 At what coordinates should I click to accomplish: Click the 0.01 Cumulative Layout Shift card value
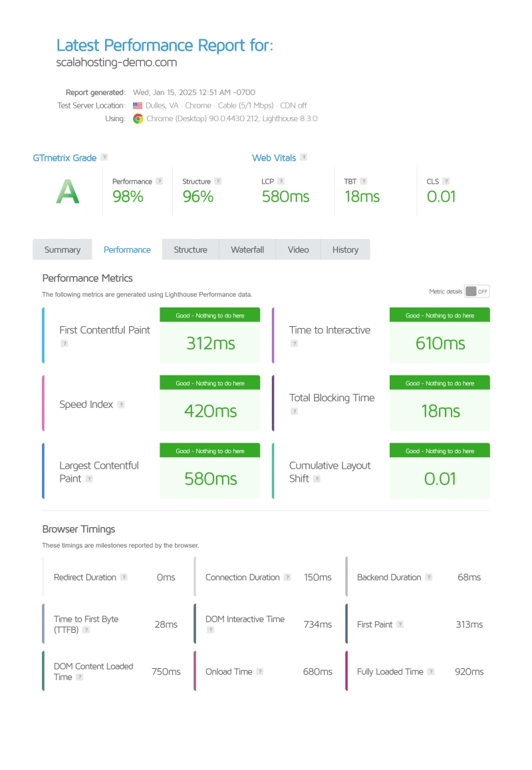[440, 479]
